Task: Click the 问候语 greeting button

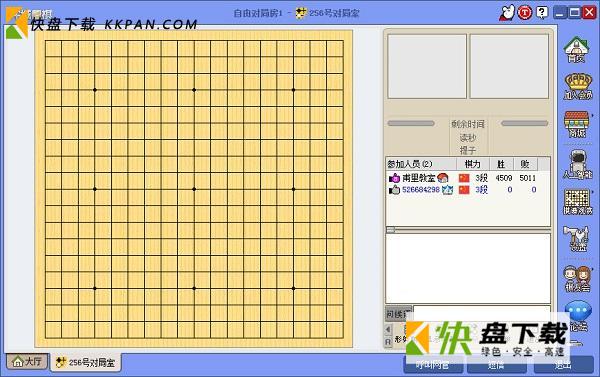Action: pyautogui.click(x=398, y=314)
